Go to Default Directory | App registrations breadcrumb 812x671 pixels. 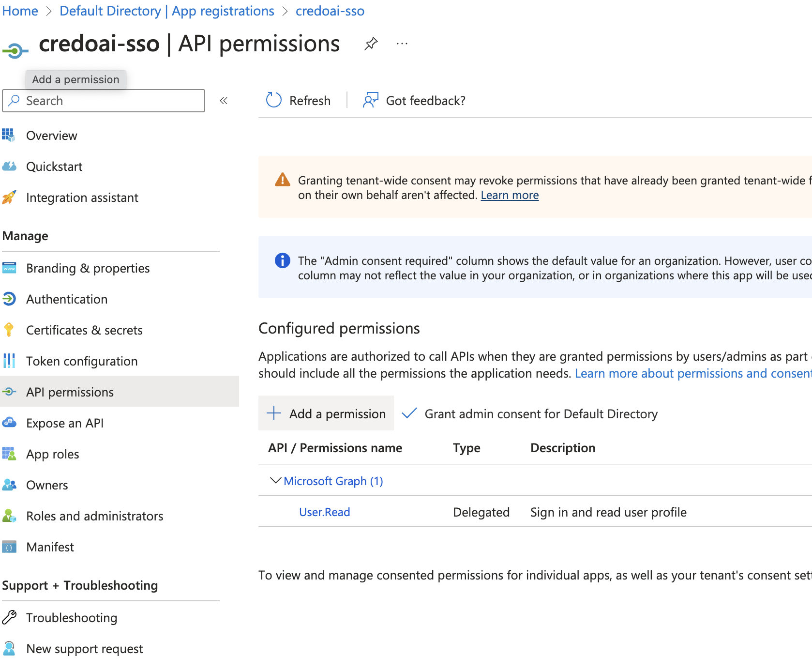(x=167, y=11)
